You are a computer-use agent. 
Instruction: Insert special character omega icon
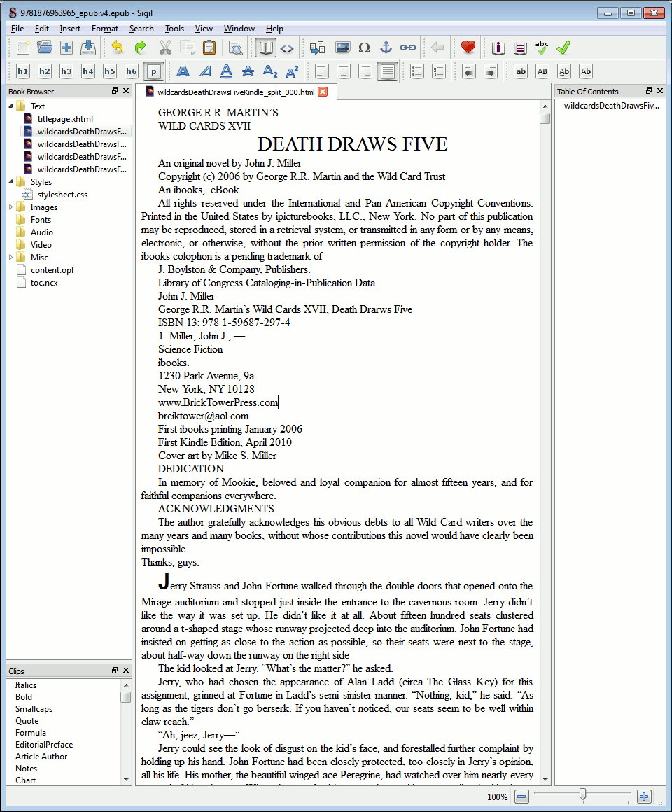coord(364,48)
